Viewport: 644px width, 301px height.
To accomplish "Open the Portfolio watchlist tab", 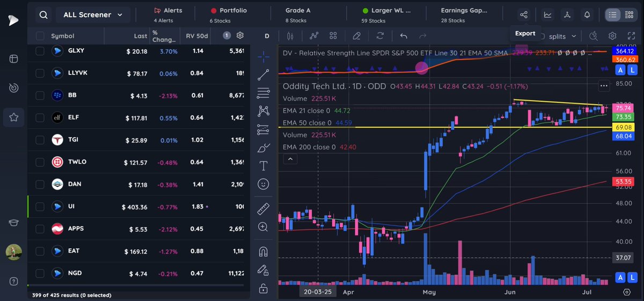I will [229, 15].
